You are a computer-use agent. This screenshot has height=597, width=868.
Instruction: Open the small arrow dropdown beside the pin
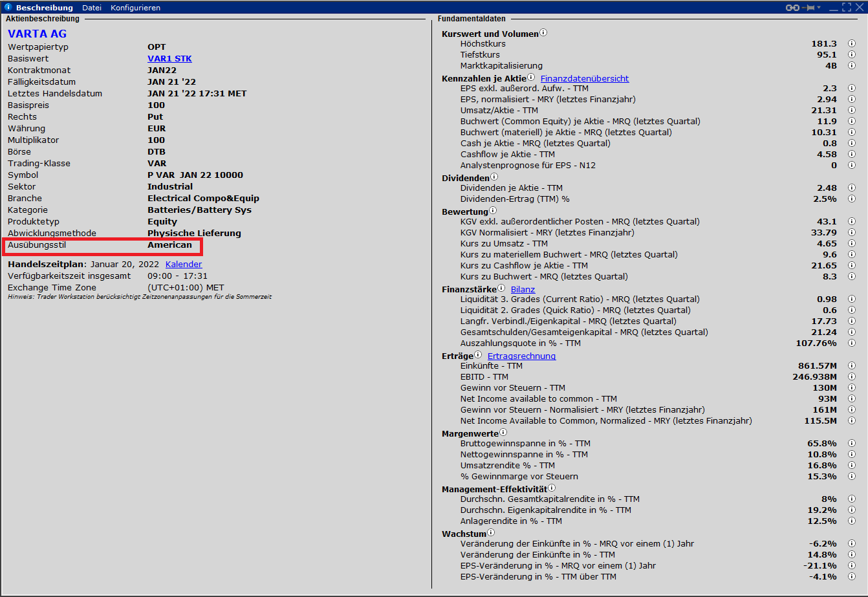point(819,8)
